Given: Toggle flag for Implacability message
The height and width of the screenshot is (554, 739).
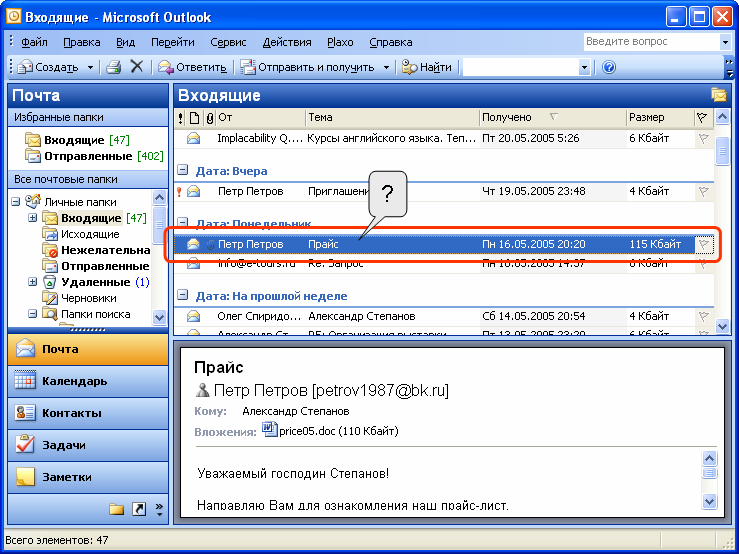Looking at the screenshot, I should point(703,139).
